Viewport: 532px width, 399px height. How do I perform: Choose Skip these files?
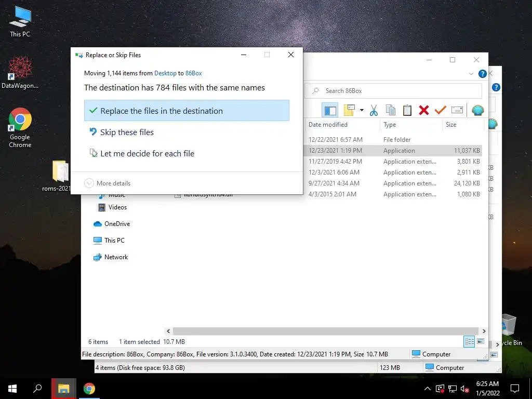[x=122, y=132]
